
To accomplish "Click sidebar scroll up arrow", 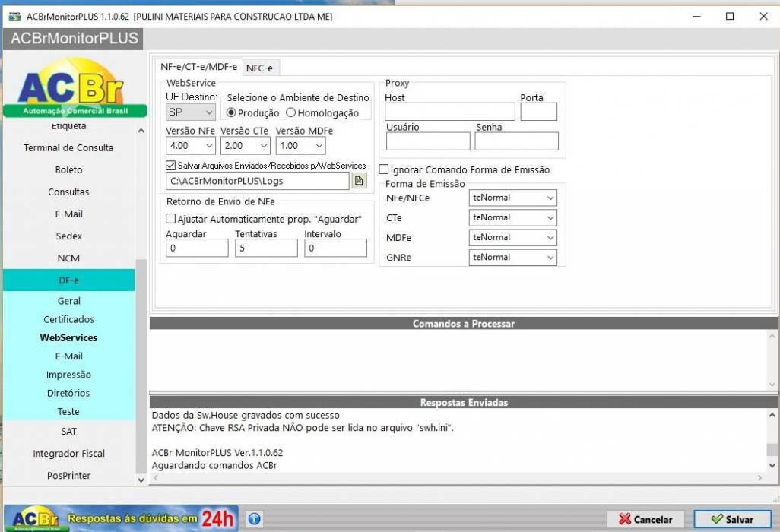I will click(x=141, y=131).
